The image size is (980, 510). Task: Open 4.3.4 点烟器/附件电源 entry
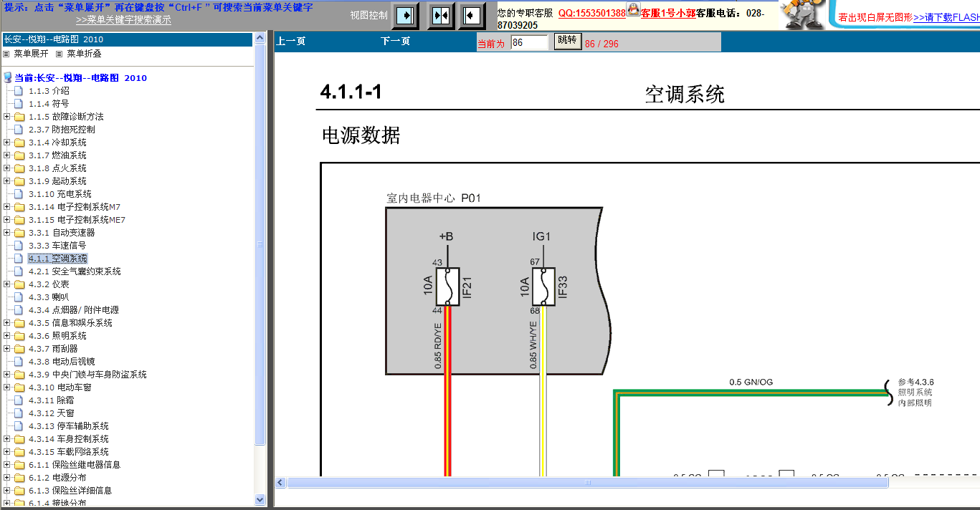coord(74,310)
